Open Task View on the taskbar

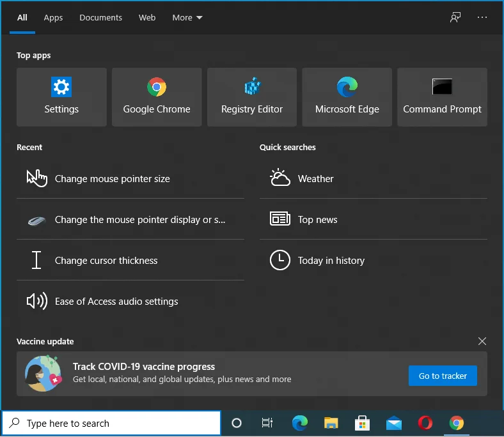click(x=267, y=423)
